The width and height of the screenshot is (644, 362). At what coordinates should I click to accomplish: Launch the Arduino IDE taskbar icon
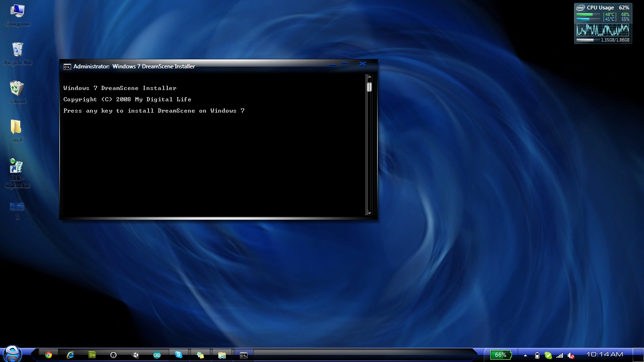click(x=157, y=355)
